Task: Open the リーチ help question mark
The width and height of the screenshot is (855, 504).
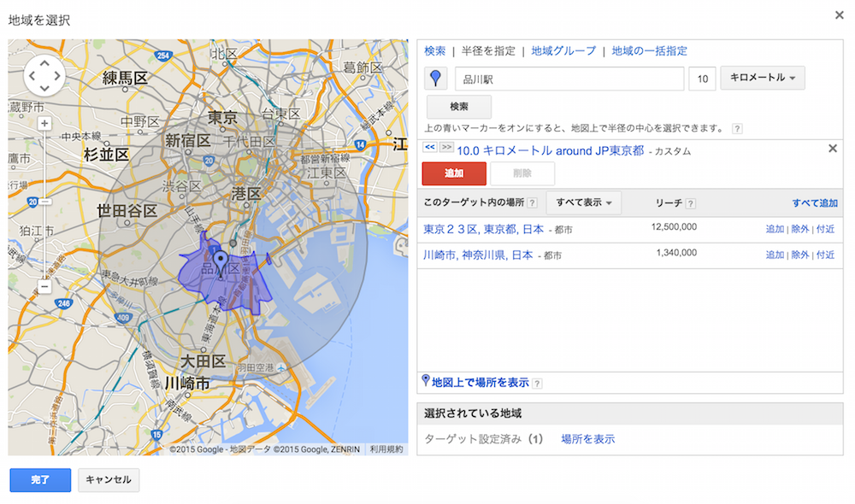Action: (691, 202)
